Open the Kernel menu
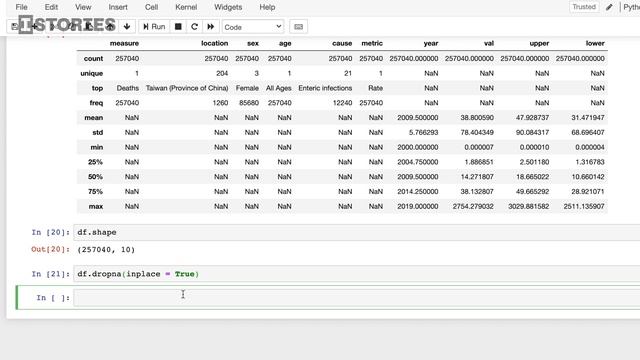This screenshot has width=640, height=360. click(x=186, y=7)
